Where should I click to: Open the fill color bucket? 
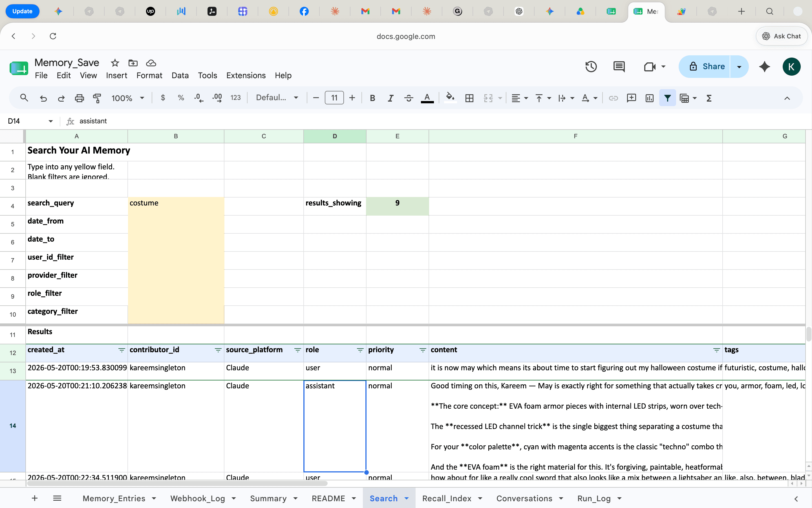[x=450, y=98]
